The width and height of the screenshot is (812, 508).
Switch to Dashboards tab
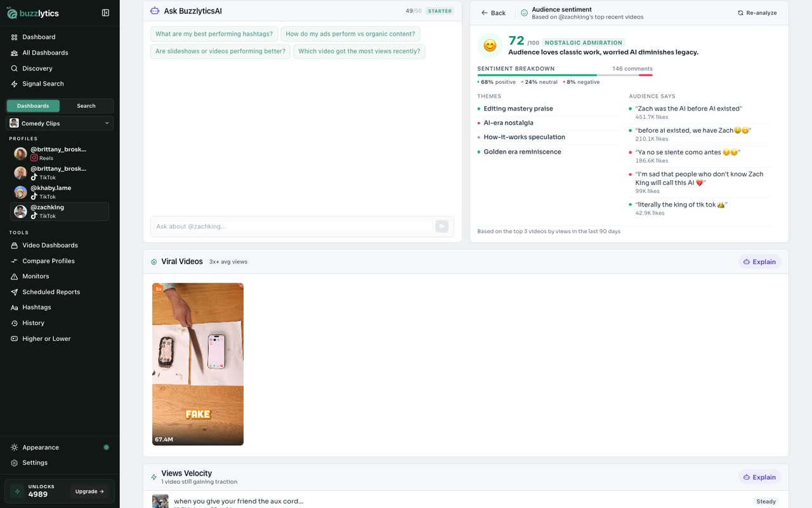click(33, 106)
